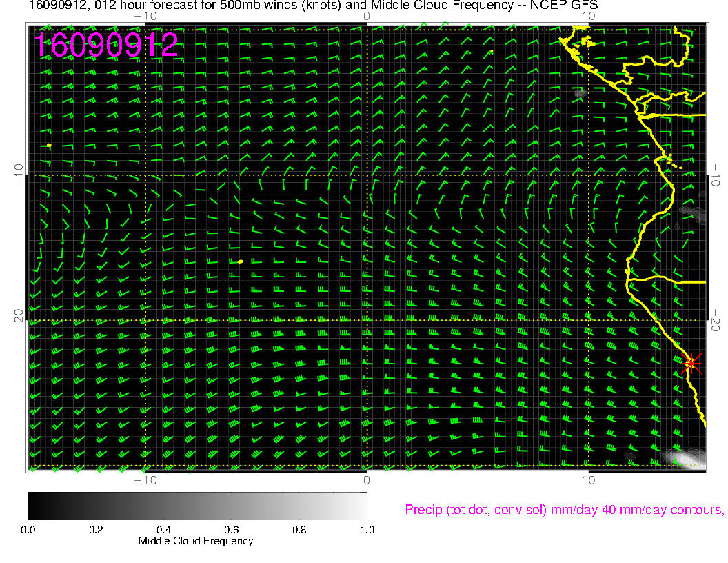
Task: Click the grid intersection of -10 longitude and -20 latitude
Action: tap(145, 321)
